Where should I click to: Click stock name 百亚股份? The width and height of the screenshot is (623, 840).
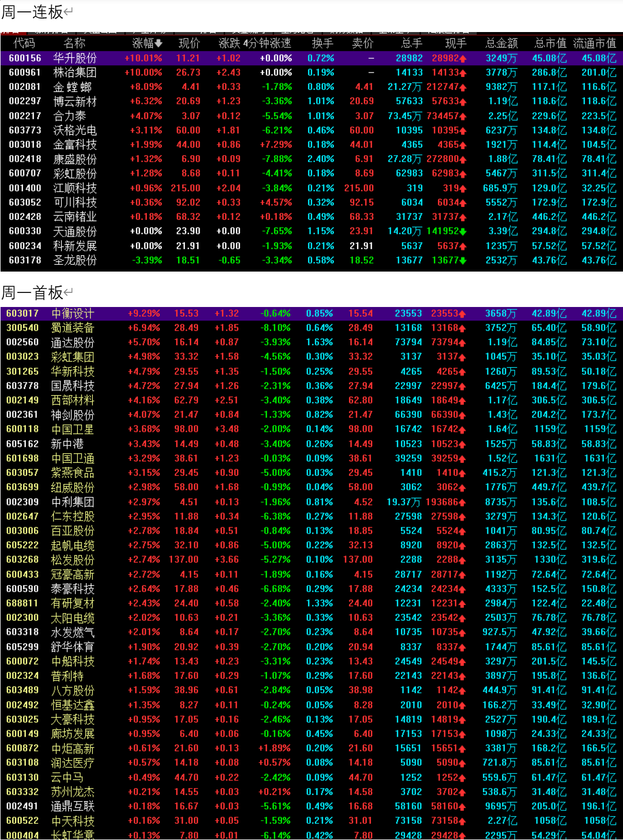73,531
